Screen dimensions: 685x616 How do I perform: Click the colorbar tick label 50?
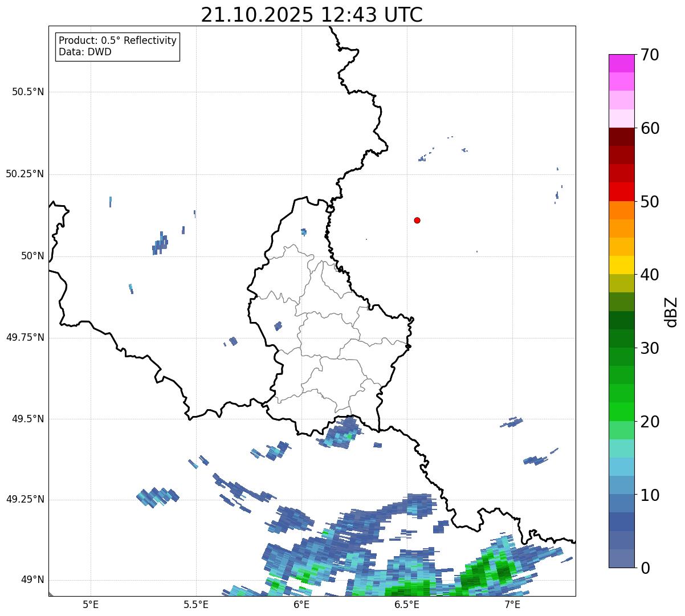click(650, 202)
